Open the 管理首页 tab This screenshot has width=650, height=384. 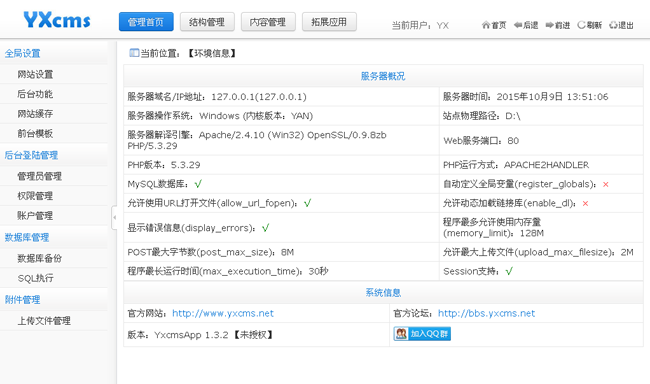[x=146, y=22]
